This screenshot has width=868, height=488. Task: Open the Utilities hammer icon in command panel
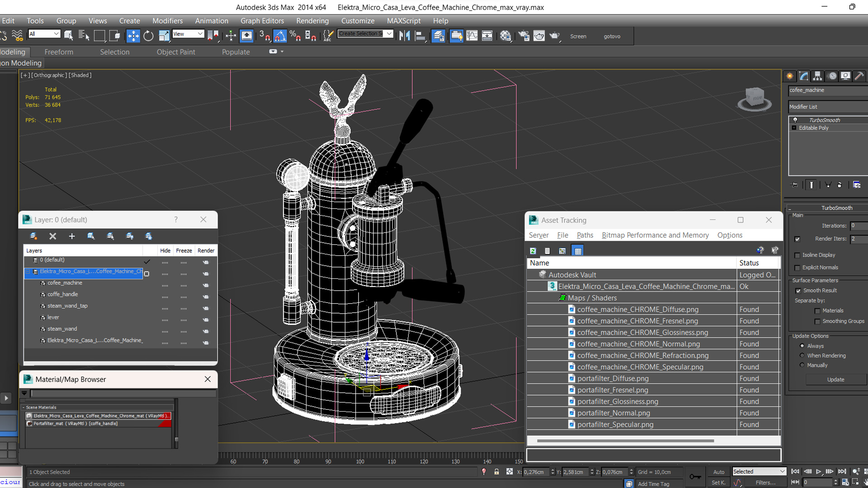[859, 76]
